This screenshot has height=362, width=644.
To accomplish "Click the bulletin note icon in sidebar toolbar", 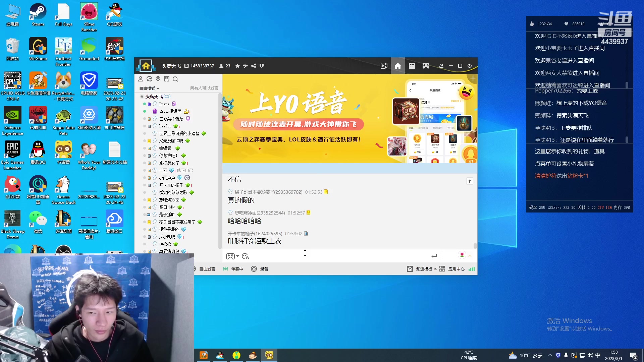I will pos(167,79).
